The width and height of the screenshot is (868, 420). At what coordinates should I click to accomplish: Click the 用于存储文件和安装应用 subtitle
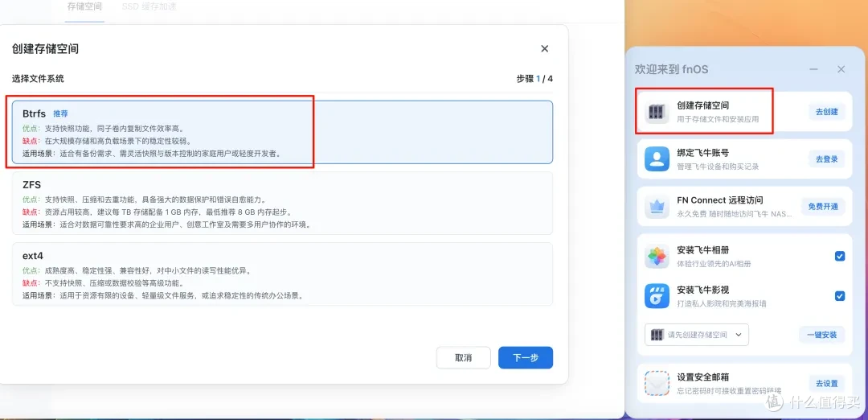coord(718,119)
